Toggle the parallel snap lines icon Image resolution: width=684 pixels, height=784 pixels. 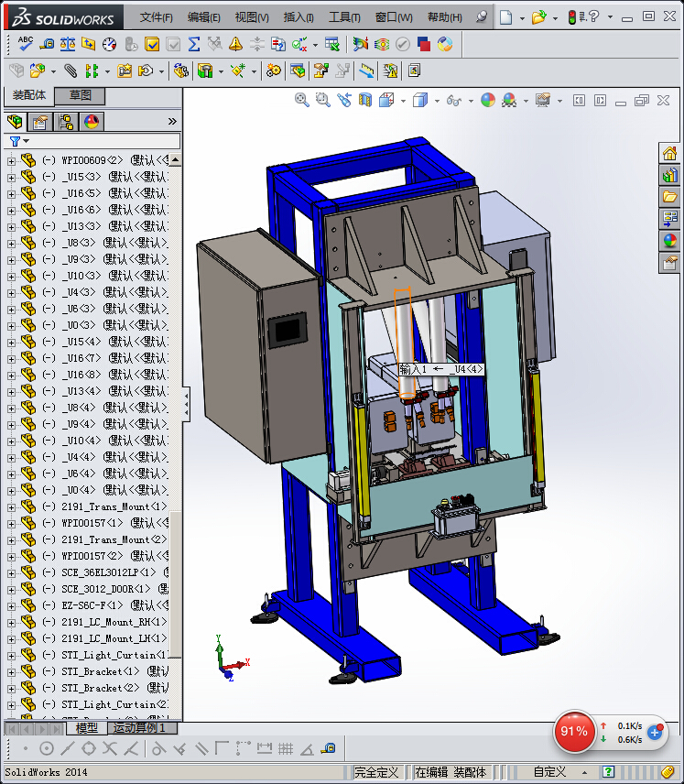[x=201, y=748]
